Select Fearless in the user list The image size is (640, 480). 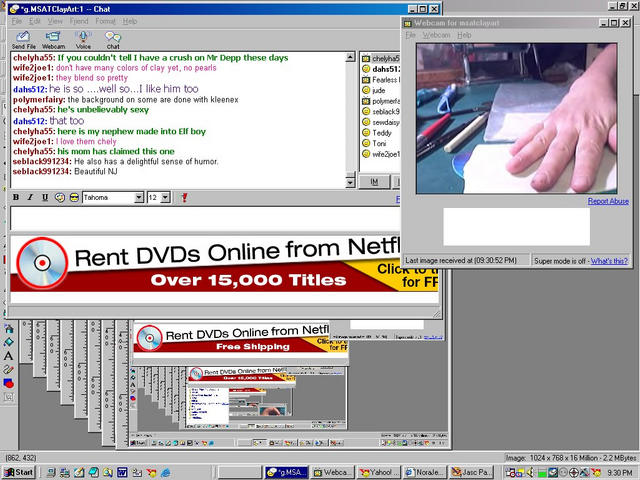pyautogui.click(x=380, y=80)
